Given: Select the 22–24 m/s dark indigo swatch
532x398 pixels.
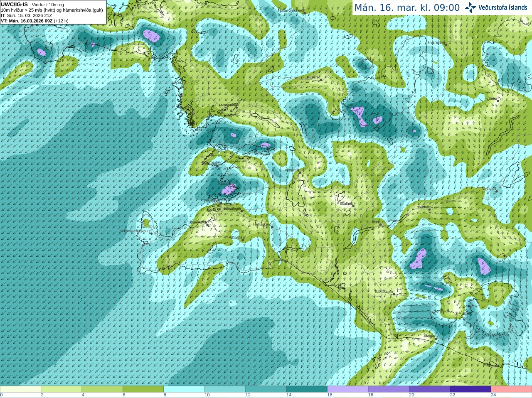Looking at the screenshot, I should click(470, 389).
